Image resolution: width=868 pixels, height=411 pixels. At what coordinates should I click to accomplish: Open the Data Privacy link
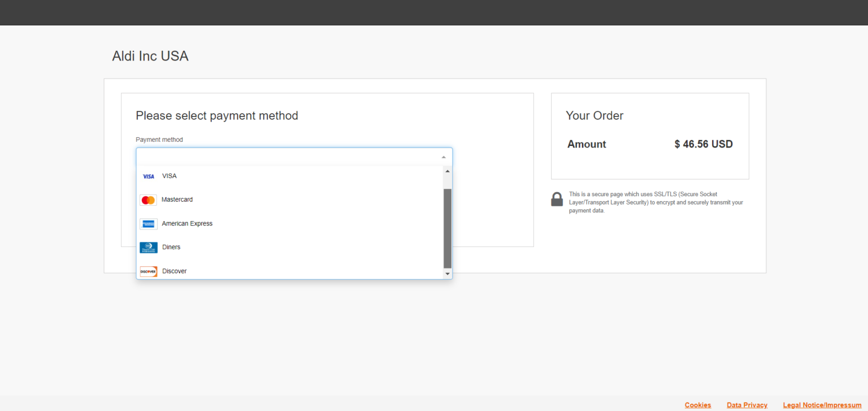click(x=747, y=405)
